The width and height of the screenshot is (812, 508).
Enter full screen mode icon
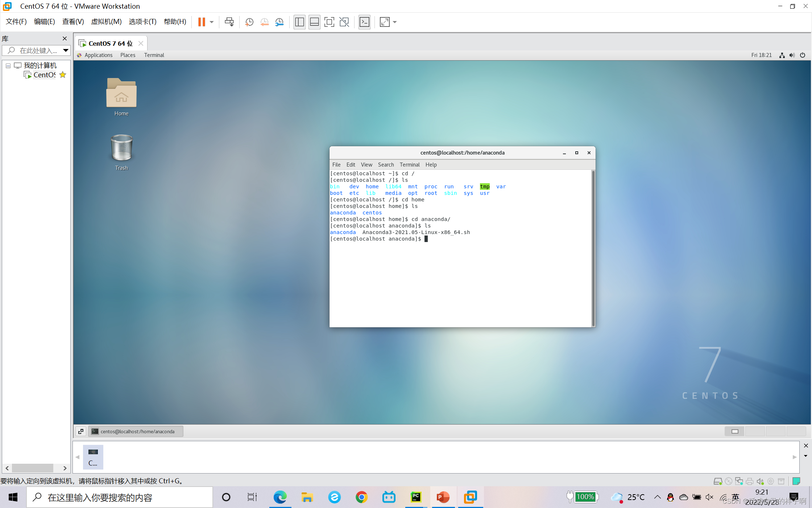pos(329,22)
